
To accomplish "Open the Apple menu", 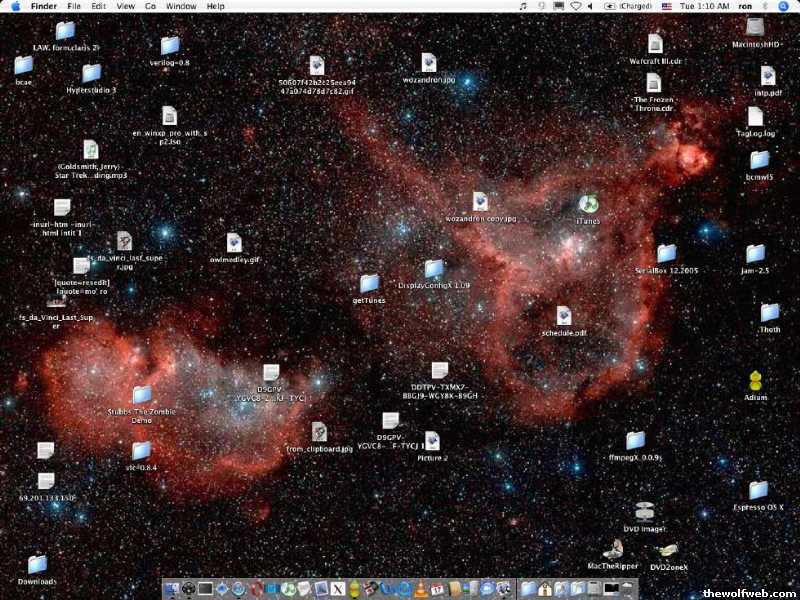I will pos(15,6).
